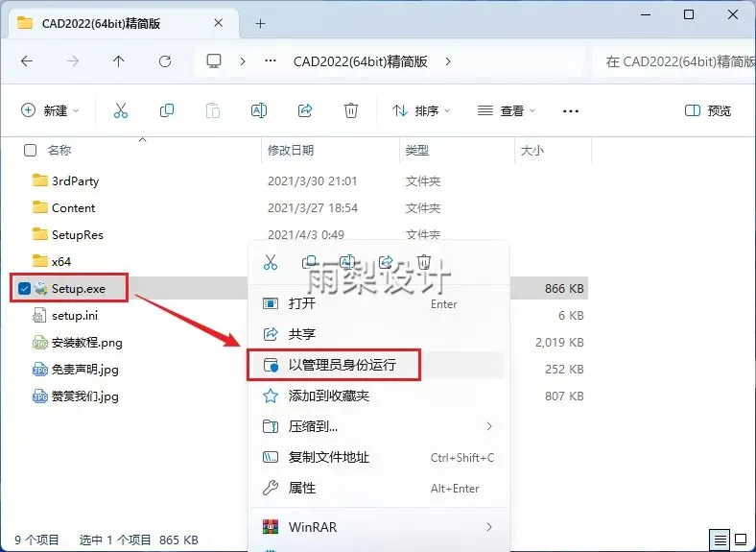Click the Cut scissors in the context menu
The height and width of the screenshot is (552, 756).
coord(271,263)
